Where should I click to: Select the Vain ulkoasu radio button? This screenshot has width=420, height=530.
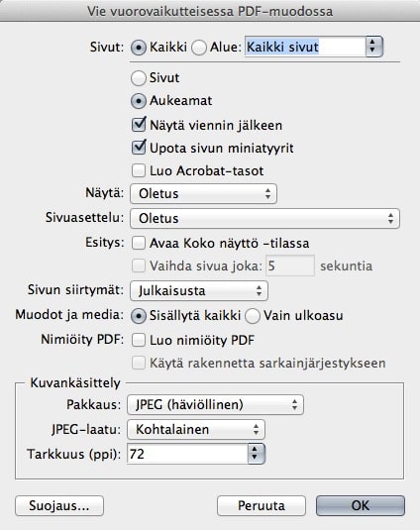[253, 316]
